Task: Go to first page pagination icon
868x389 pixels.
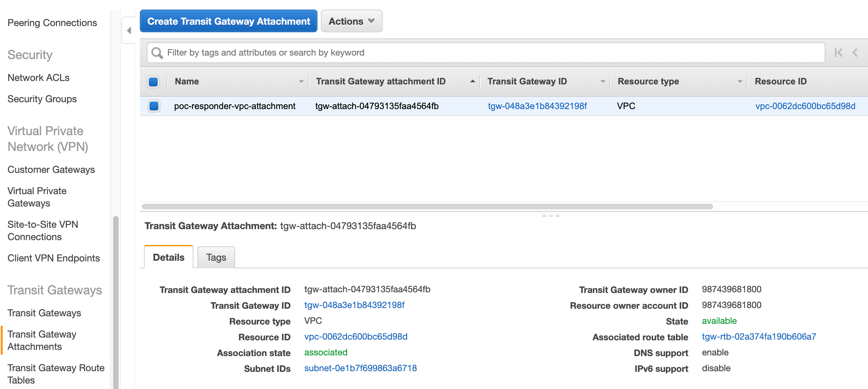Action: [x=838, y=52]
